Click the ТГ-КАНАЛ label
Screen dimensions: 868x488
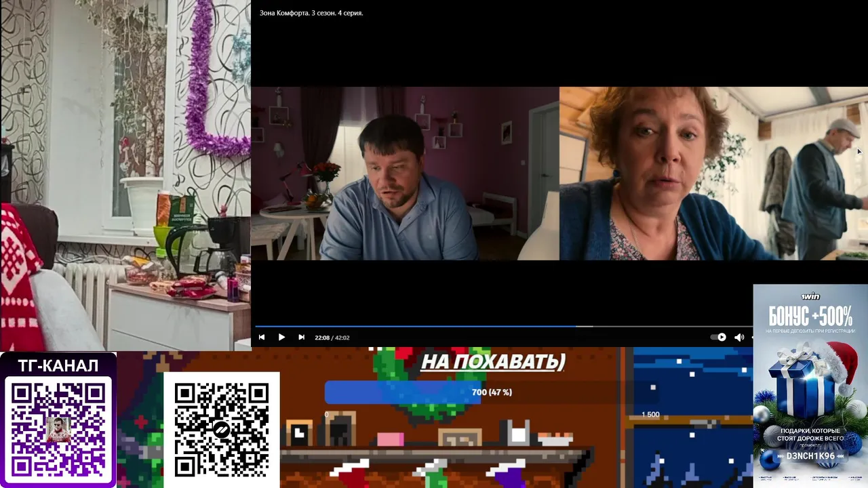(x=58, y=366)
